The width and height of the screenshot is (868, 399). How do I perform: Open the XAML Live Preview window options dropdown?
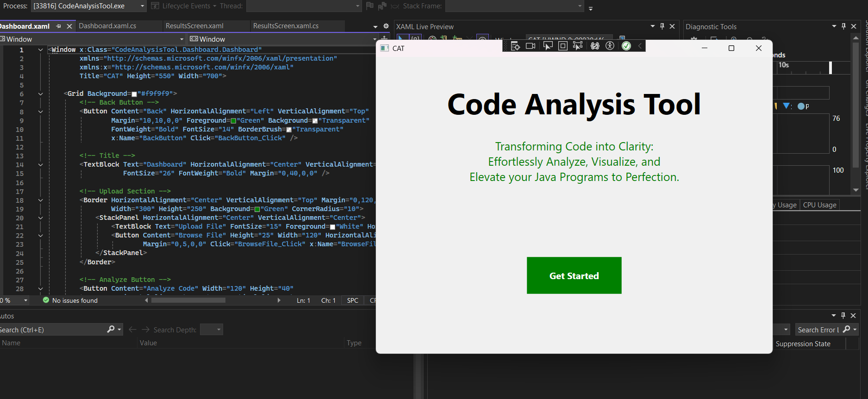pos(653,26)
